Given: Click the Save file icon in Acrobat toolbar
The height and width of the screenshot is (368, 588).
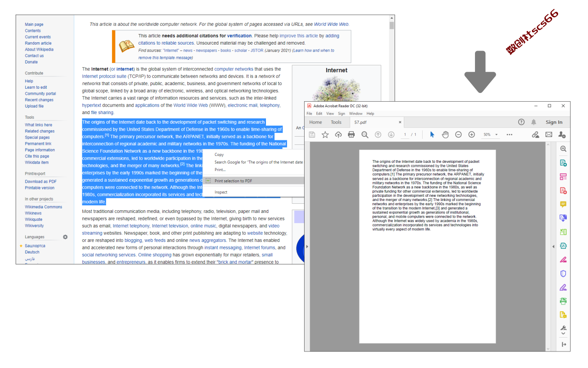Looking at the screenshot, I should point(312,134).
